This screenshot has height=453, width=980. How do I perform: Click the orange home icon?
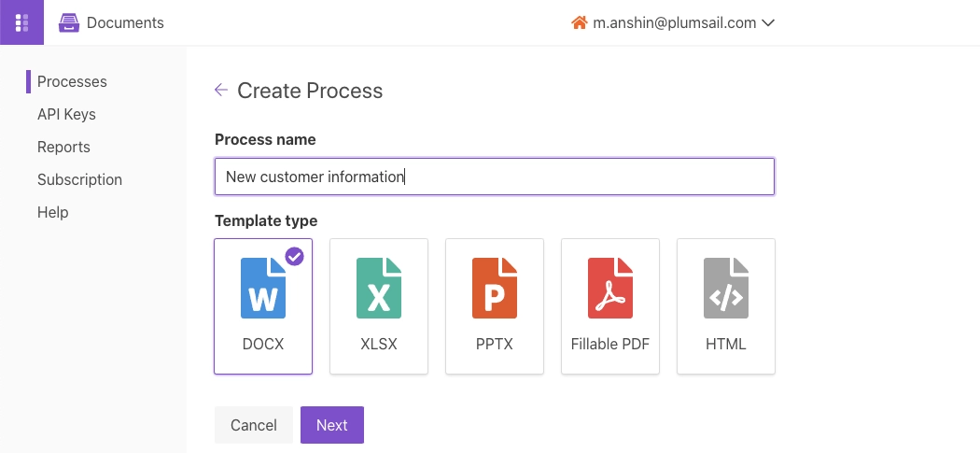[580, 22]
